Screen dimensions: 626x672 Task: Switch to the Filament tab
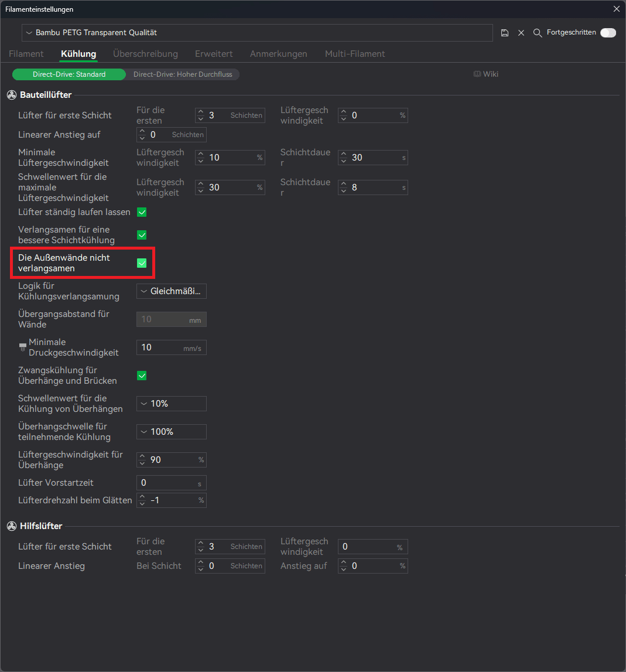click(26, 54)
